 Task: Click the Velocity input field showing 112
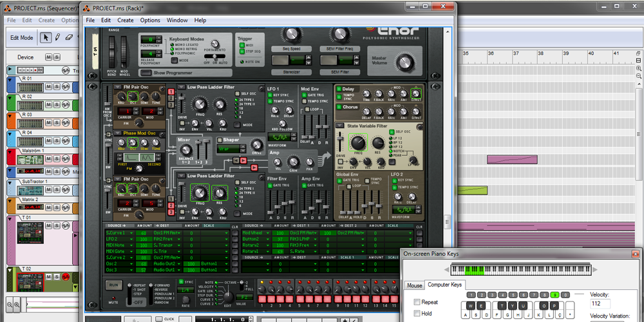pyautogui.click(x=600, y=304)
